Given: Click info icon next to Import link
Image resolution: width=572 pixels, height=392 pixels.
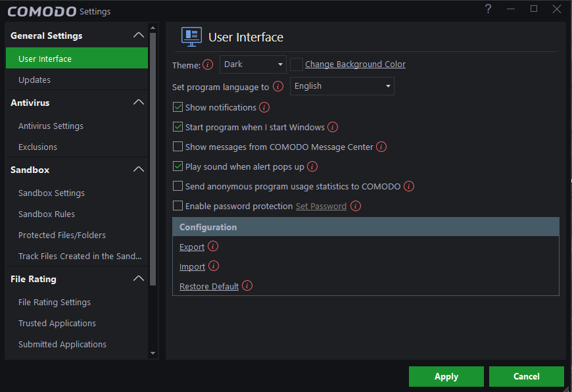Looking at the screenshot, I should pyautogui.click(x=213, y=266).
